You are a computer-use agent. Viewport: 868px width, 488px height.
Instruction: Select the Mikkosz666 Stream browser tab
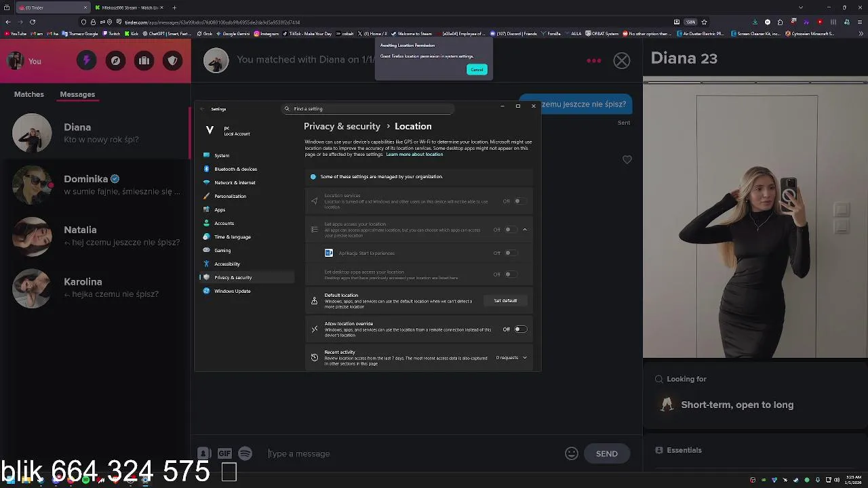tap(129, 7)
